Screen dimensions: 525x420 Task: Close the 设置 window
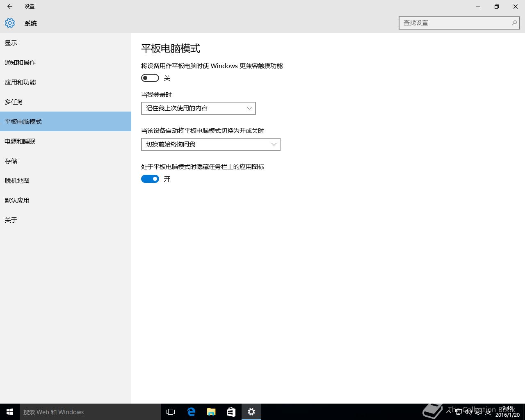(516, 7)
